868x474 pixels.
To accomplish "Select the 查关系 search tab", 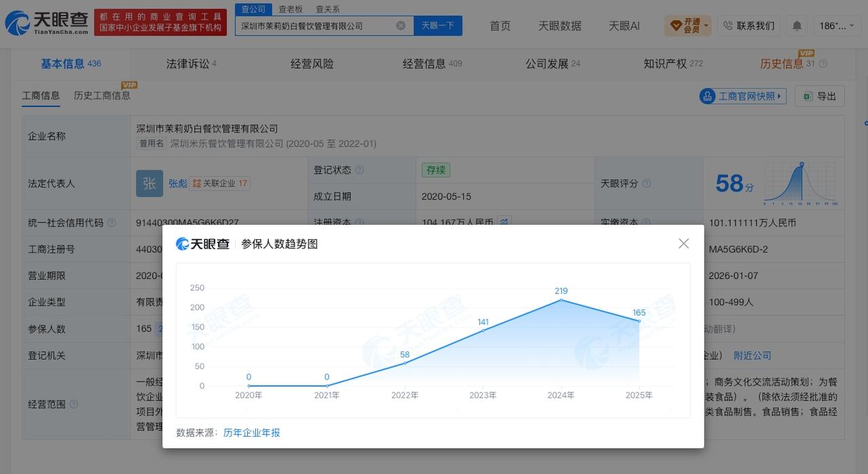I will (x=327, y=9).
